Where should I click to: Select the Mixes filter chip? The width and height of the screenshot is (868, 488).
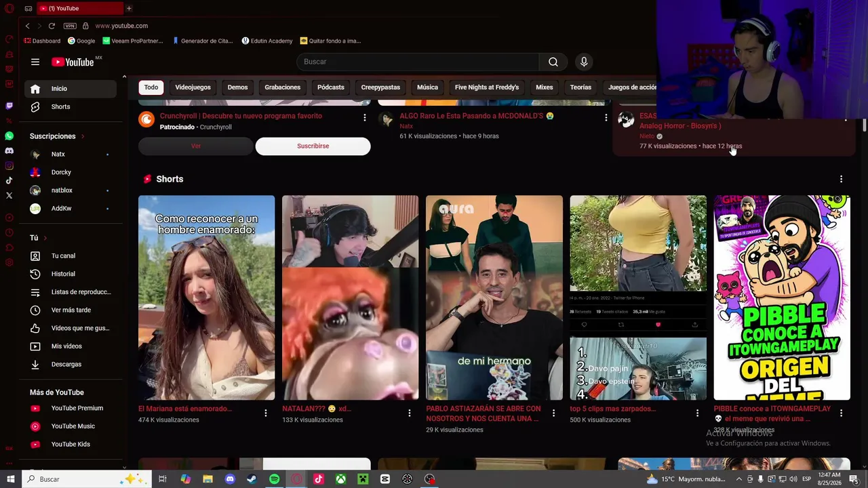point(545,87)
